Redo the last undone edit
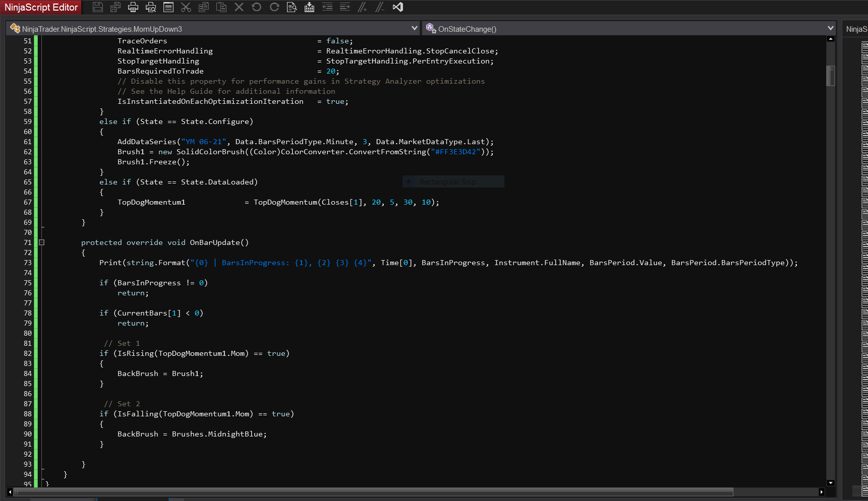Image resolution: width=868 pixels, height=501 pixels. pyautogui.click(x=274, y=7)
